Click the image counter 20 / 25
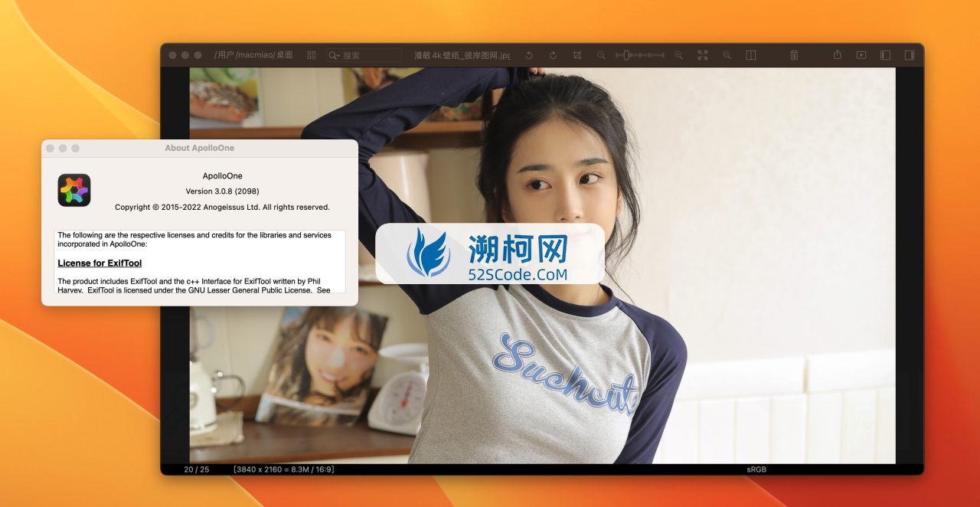The height and width of the screenshot is (507, 980). [x=197, y=469]
